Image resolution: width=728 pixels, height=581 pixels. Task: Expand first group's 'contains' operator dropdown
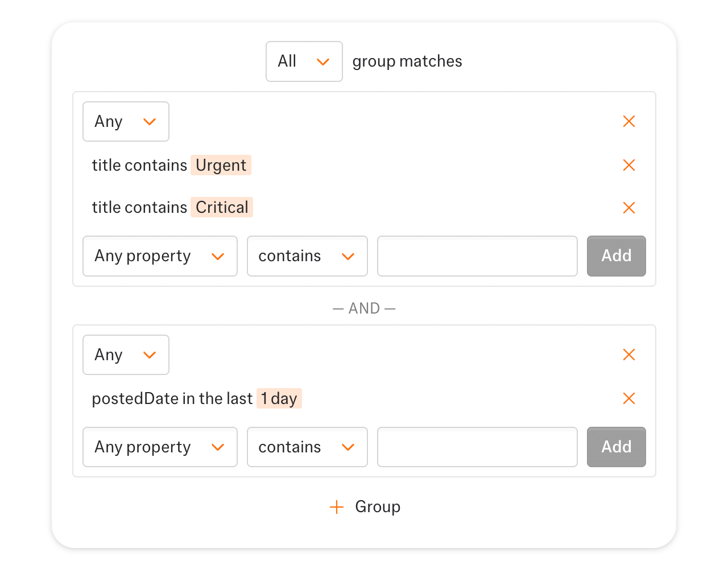click(307, 256)
